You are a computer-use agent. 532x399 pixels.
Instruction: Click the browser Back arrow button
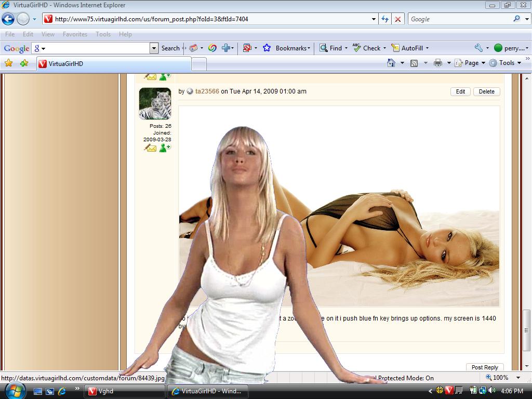8,19
